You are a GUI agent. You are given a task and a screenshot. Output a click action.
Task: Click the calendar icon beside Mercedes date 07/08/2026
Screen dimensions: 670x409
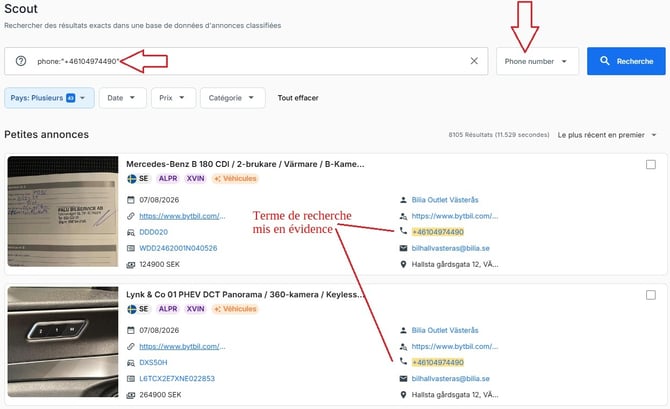[131, 200]
